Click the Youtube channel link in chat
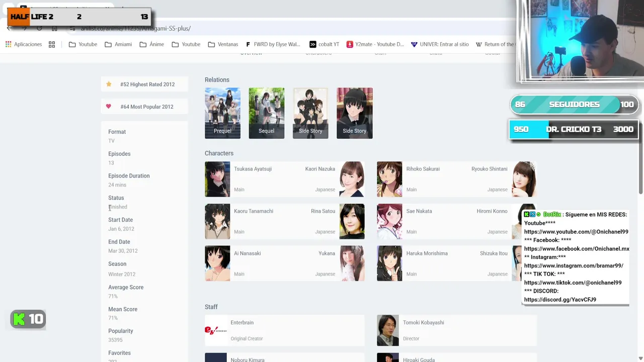Image resolution: width=644 pixels, height=362 pixels. point(576,232)
